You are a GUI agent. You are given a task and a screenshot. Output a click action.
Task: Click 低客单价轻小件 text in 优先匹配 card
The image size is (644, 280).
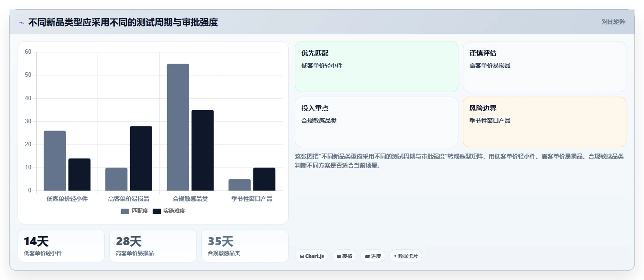(322, 65)
